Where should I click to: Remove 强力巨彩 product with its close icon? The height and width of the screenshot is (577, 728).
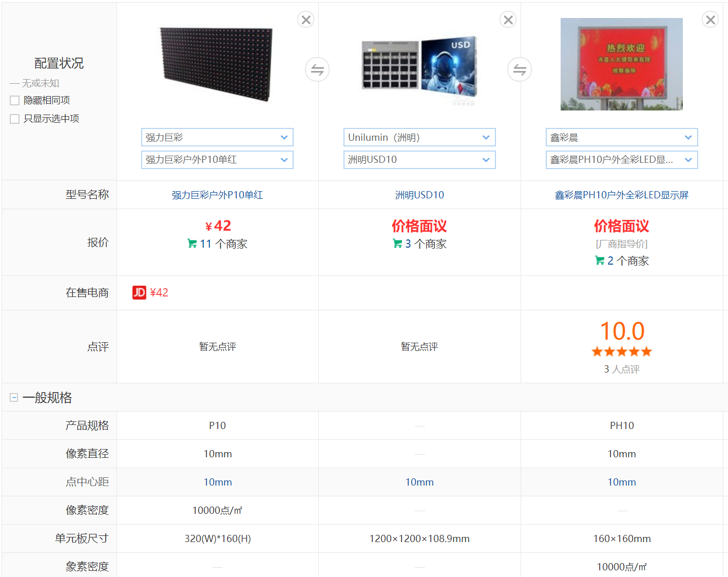point(306,20)
